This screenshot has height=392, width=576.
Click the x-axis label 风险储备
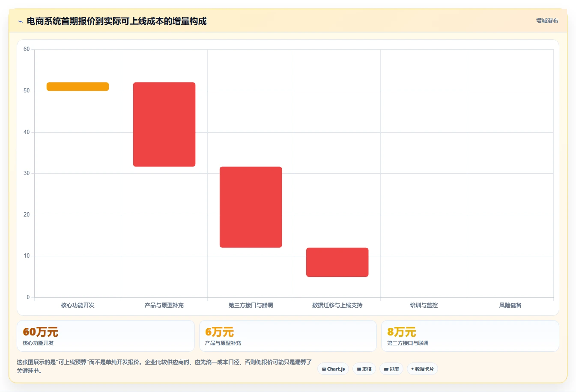coord(510,305)
